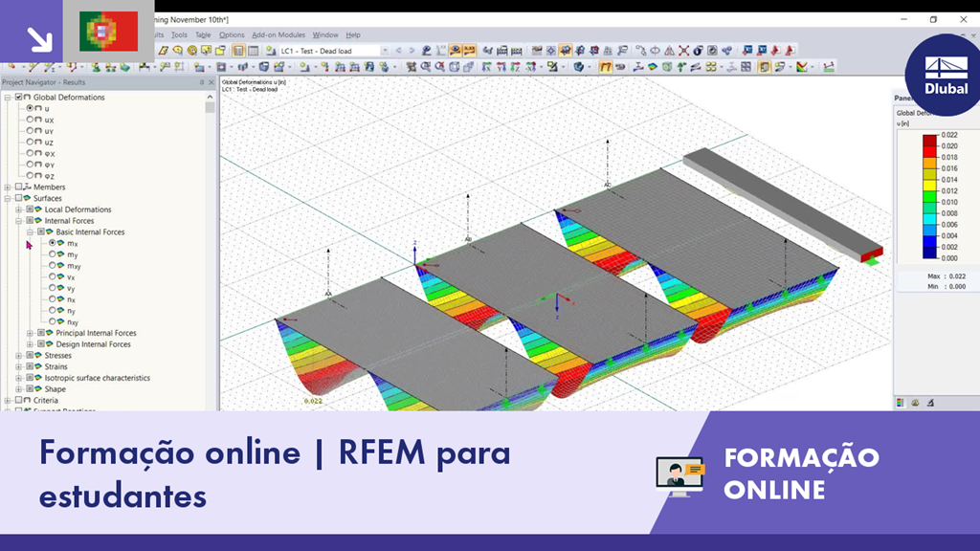The image size is (980, 551).
Task: Select the nxy internal force radio button
Action: coord(53,321)
